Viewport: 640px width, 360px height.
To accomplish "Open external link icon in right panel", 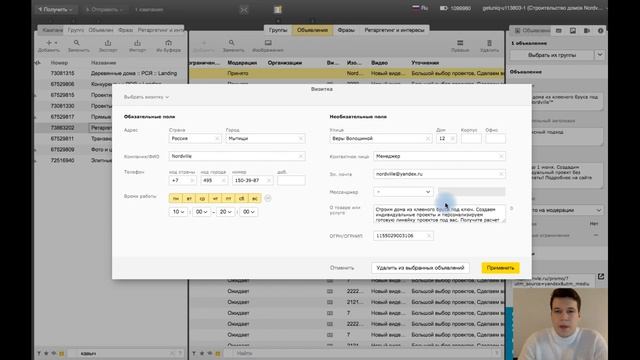I will [601, 277].
